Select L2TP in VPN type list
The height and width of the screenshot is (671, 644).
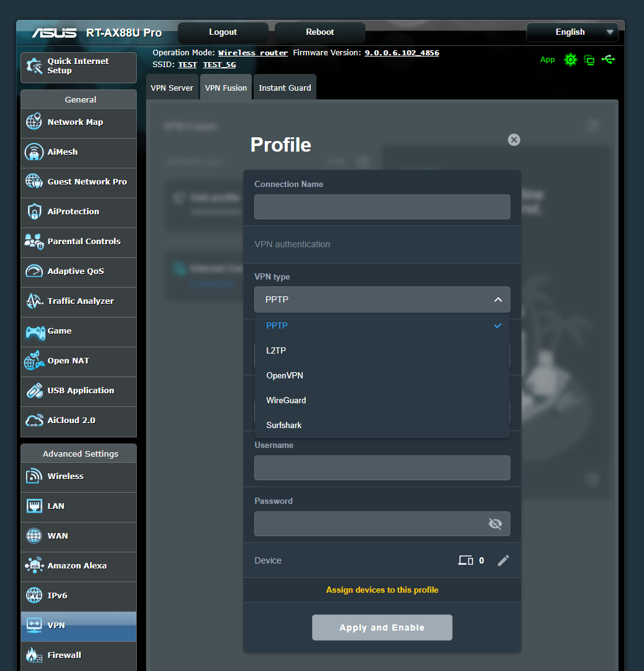click(382, 350)
